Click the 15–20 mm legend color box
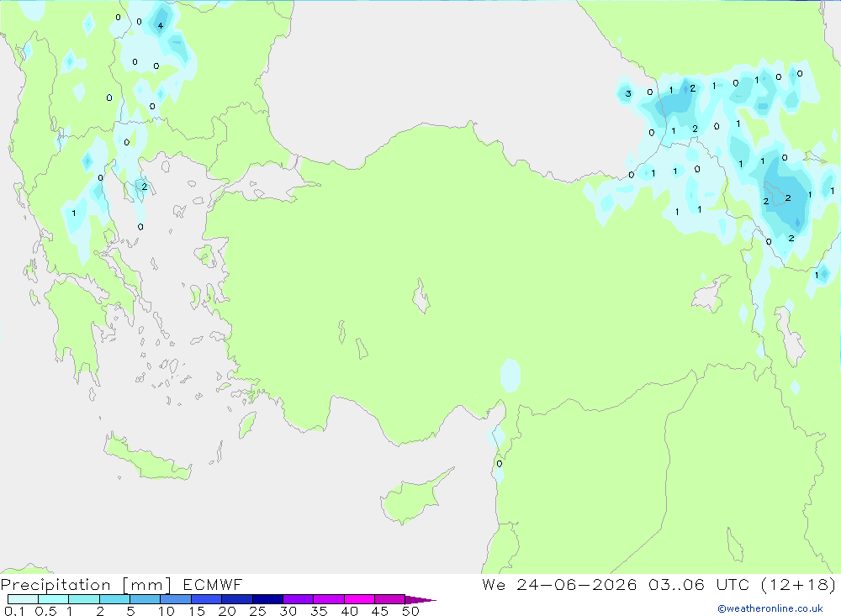This screenshot has height=616, width=841. coord(206,599)
